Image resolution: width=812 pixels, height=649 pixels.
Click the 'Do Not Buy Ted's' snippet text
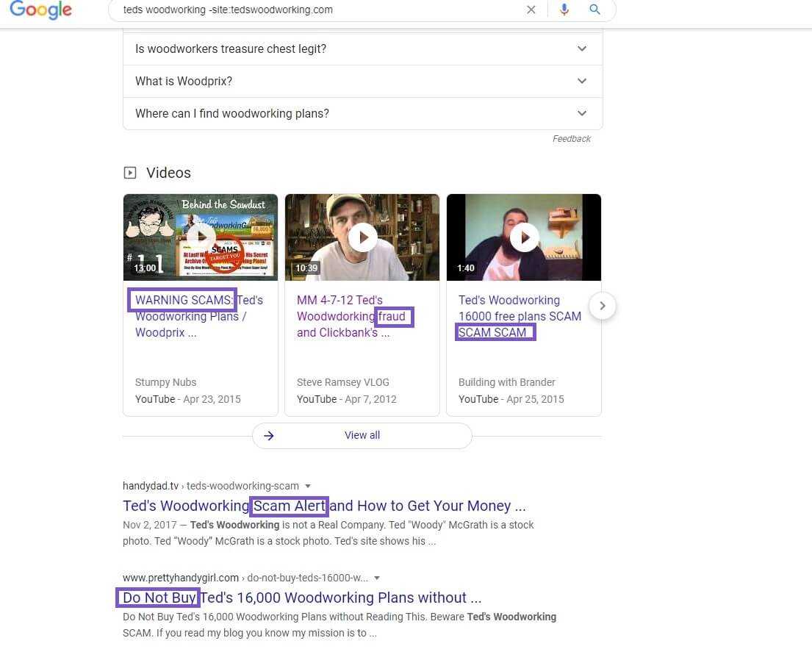(x=339, y=625)
